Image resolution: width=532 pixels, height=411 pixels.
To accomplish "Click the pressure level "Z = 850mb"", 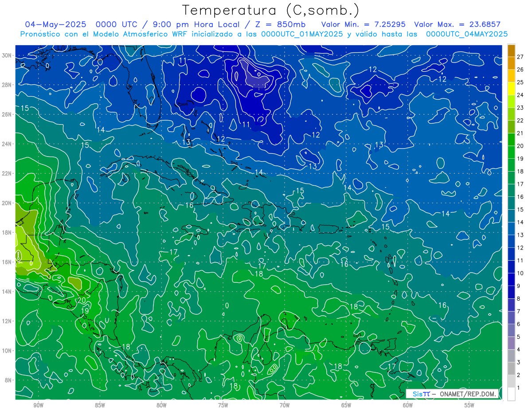I will point(280,24).
